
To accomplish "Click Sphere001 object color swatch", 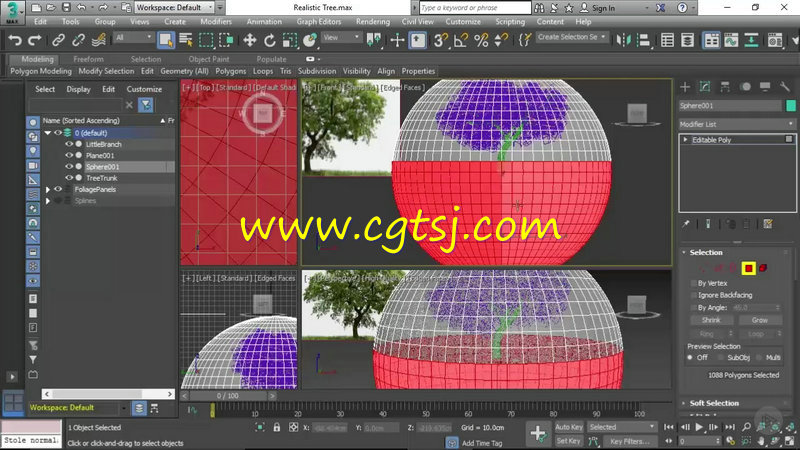I will point(790,106).
